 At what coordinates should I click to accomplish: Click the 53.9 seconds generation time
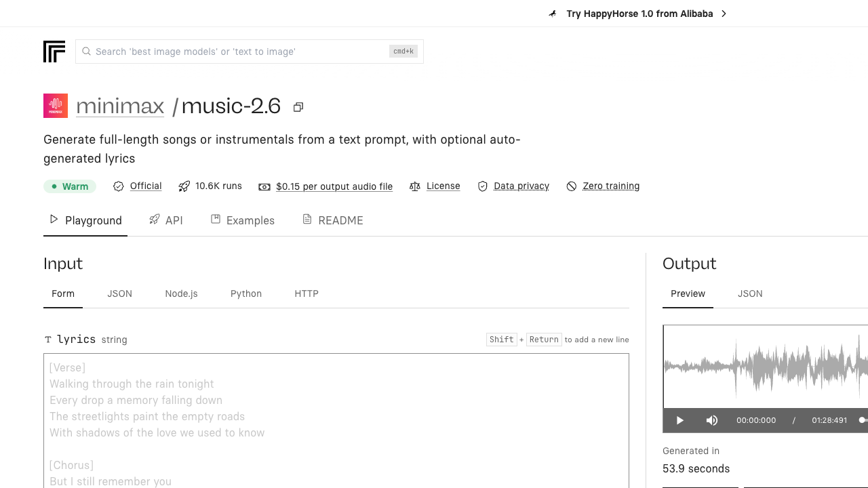[x=696, y=468]
